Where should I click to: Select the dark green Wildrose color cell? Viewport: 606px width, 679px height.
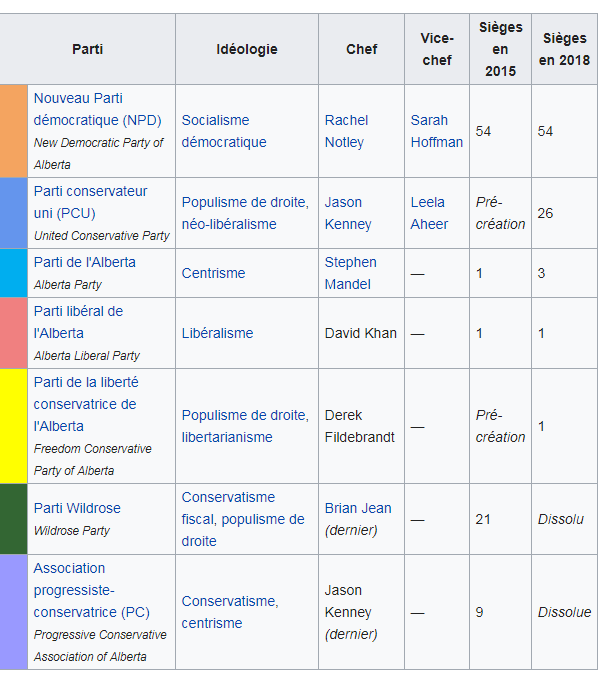(13, 519)
